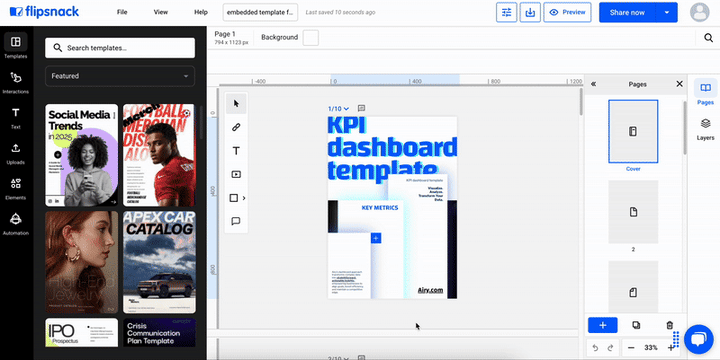This screenshot has height=360, width=720.
Task: Click the duplicate page icon
Action: [x=636, y=325]
